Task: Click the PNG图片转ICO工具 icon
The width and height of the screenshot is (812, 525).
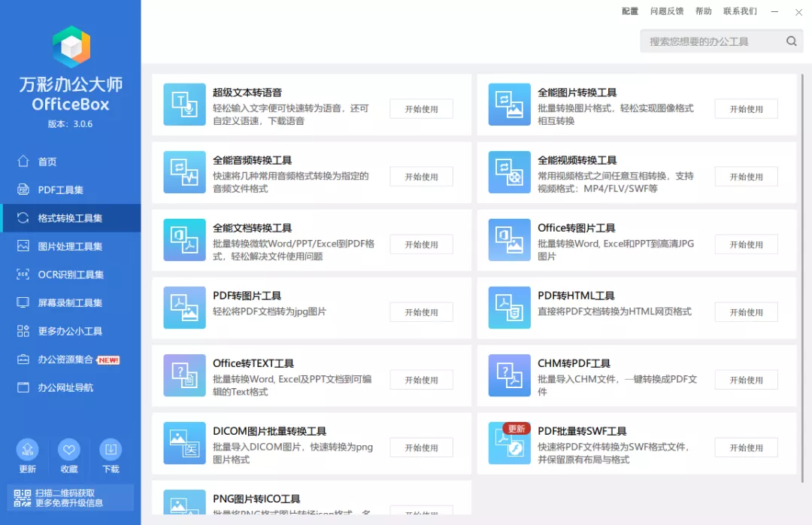Action: point(184,502)
